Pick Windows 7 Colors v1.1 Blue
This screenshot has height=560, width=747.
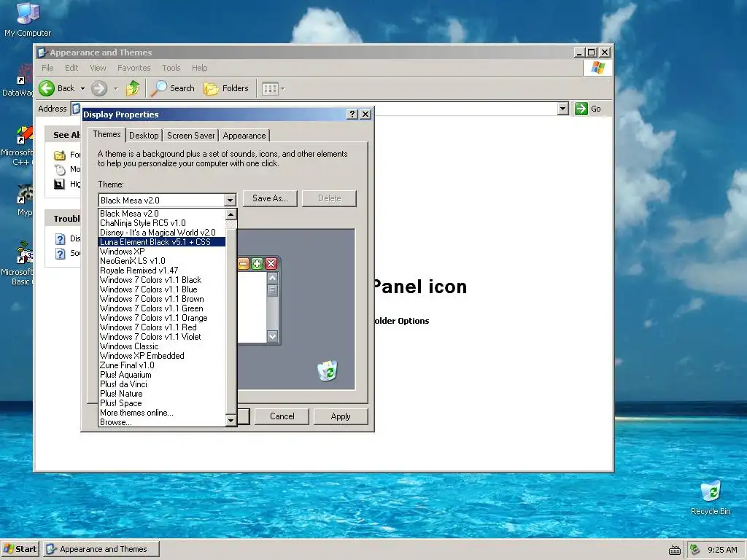click(161, 289)
